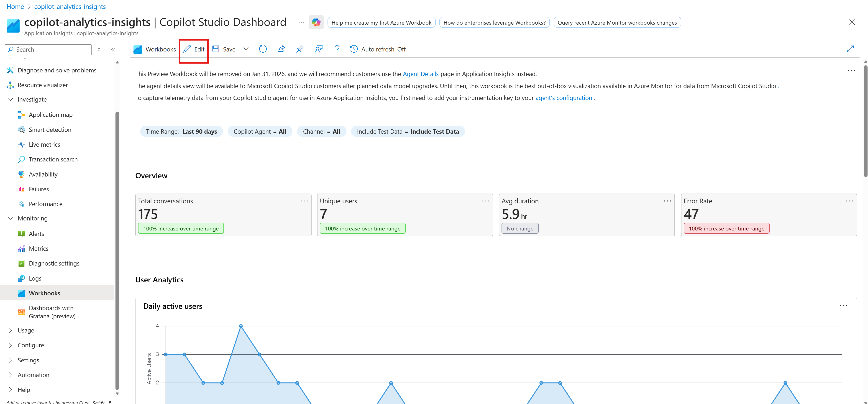The height and width of the screenshot is (404, 868).
Task: Open Application map from the sidebar
Action: [51, 115]
